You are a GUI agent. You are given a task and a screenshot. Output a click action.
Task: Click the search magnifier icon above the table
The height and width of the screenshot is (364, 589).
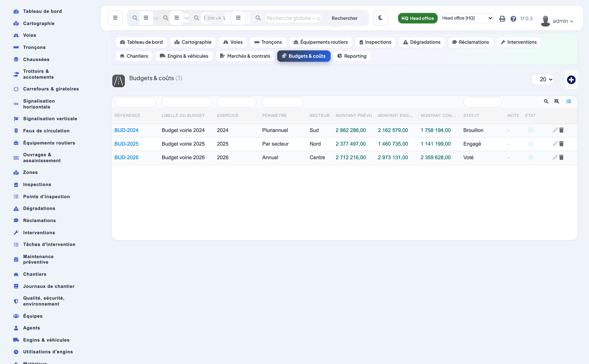(x=546, y=101)
